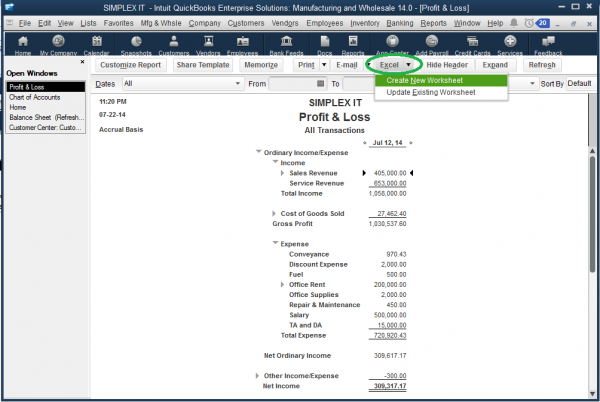Select Balance Sheet in Open Windows
This screenshot has width=600, height=402.
point(46,117)
